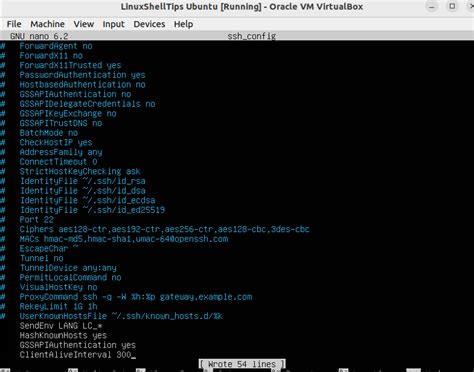Click the 'ClientAliveInterval 300' line
474x372 pixels.
(75, 355)
